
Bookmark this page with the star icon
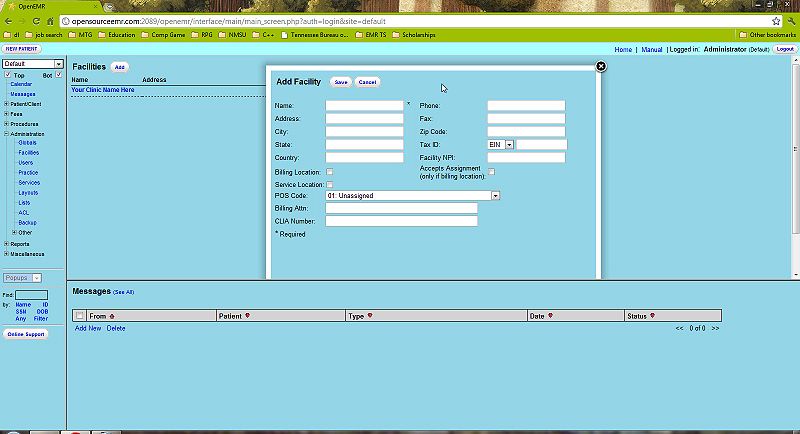[x=776, y=20]
